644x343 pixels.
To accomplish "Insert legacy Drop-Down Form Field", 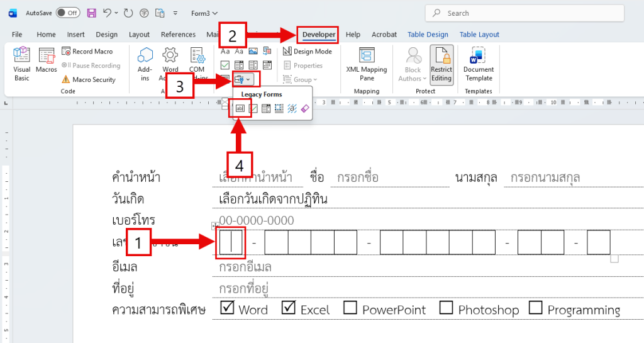I will [266, 108].
